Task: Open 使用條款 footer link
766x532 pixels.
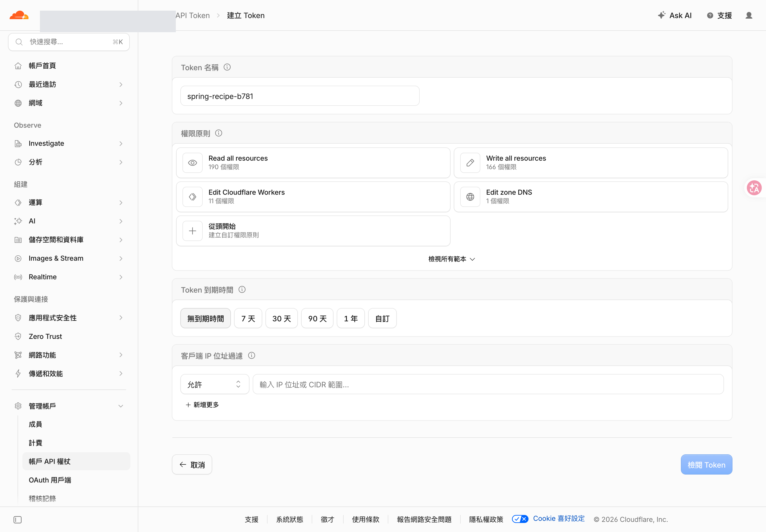Action: tap(366, 519)
